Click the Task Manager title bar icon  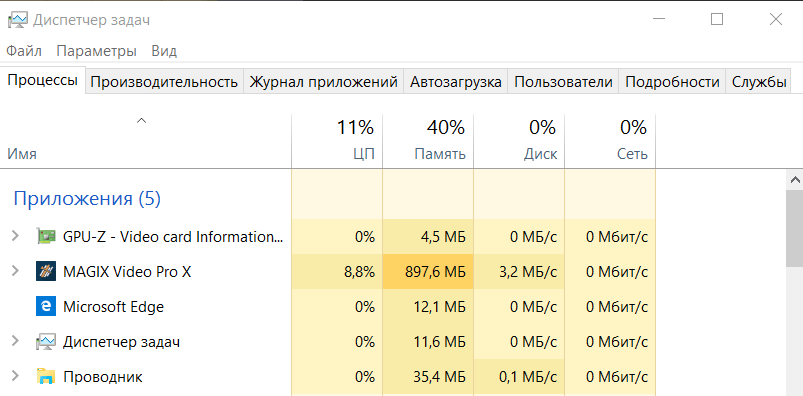tap(17, 20)
